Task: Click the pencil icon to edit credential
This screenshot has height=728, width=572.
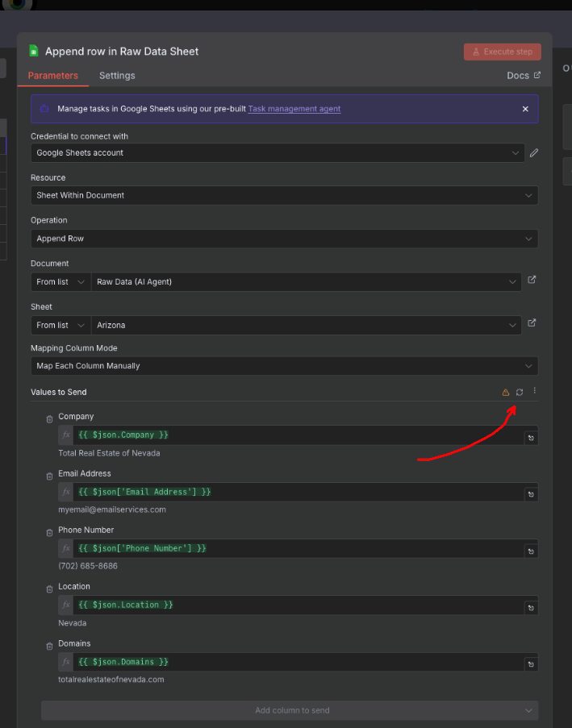Action: pyautogui.click(x=533, y=152)
